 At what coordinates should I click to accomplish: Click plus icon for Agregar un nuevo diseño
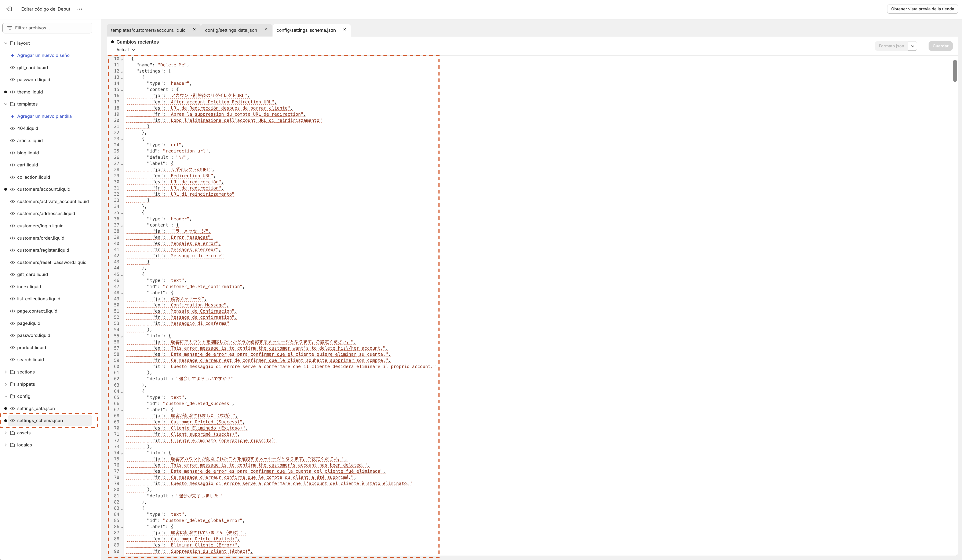click(13, 55)
